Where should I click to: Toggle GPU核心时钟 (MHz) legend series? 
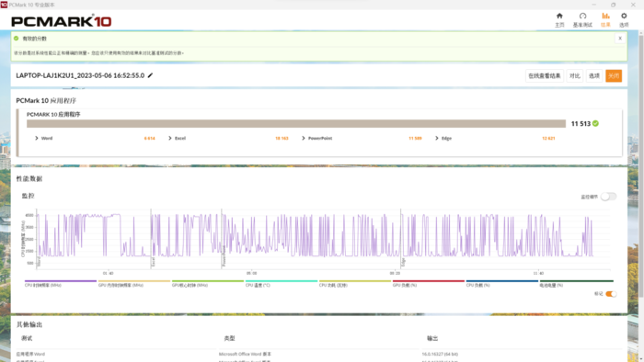click(x=207, y=284)
